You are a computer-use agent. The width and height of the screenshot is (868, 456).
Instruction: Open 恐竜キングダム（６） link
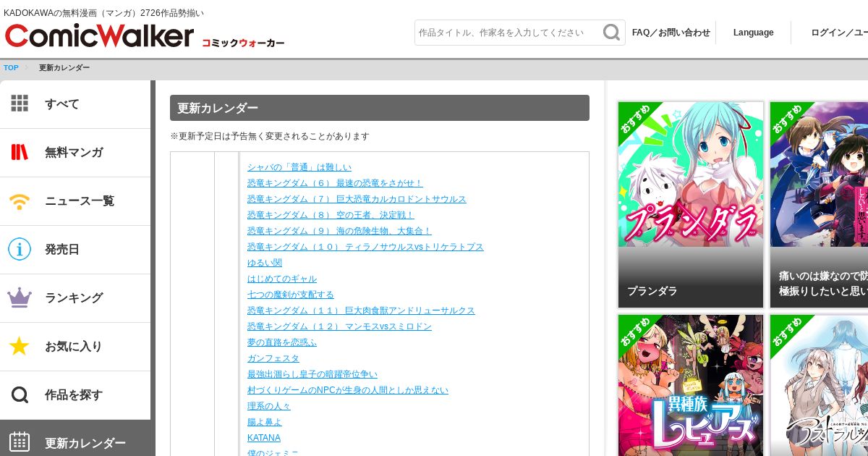click(335, 183)
